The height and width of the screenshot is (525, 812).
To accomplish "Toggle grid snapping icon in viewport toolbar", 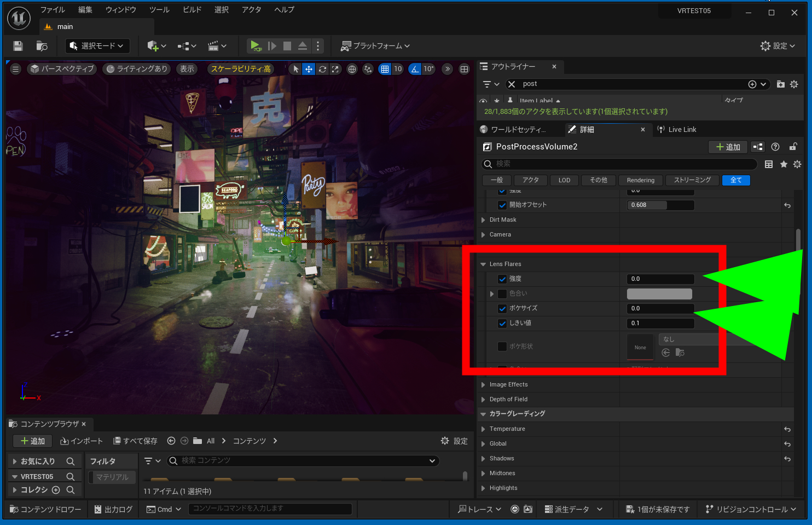I will pos(385,69).
